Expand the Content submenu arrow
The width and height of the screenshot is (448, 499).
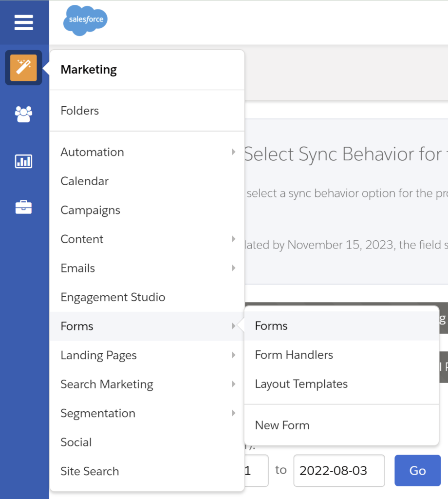(233, 239)
